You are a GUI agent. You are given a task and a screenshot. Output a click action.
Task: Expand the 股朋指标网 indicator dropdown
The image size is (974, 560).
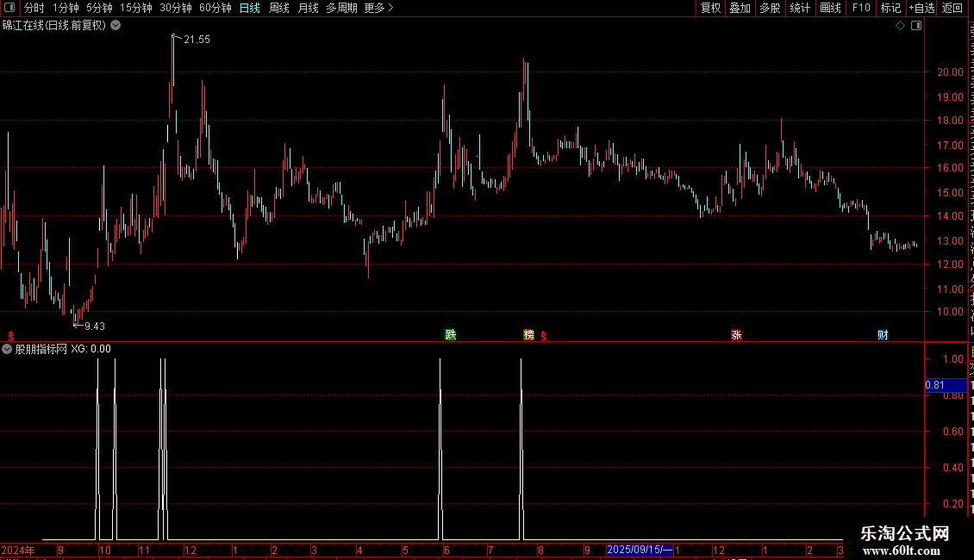7,349
